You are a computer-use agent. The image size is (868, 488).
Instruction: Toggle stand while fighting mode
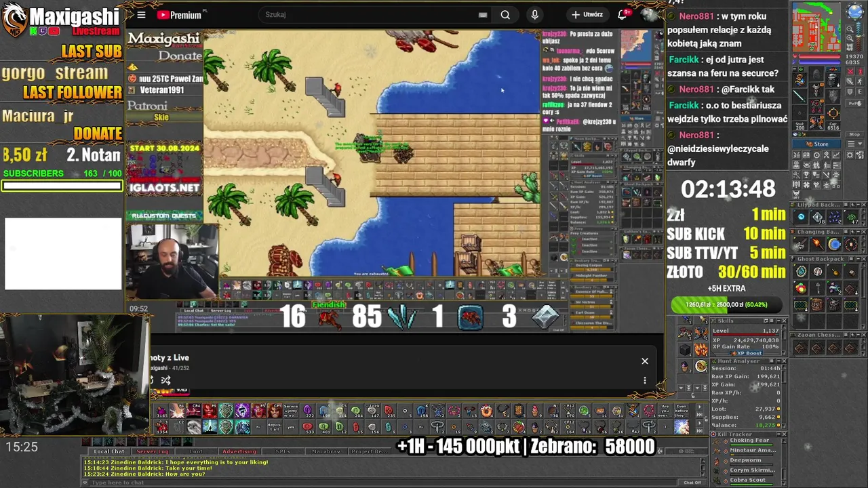click(860, 71)
